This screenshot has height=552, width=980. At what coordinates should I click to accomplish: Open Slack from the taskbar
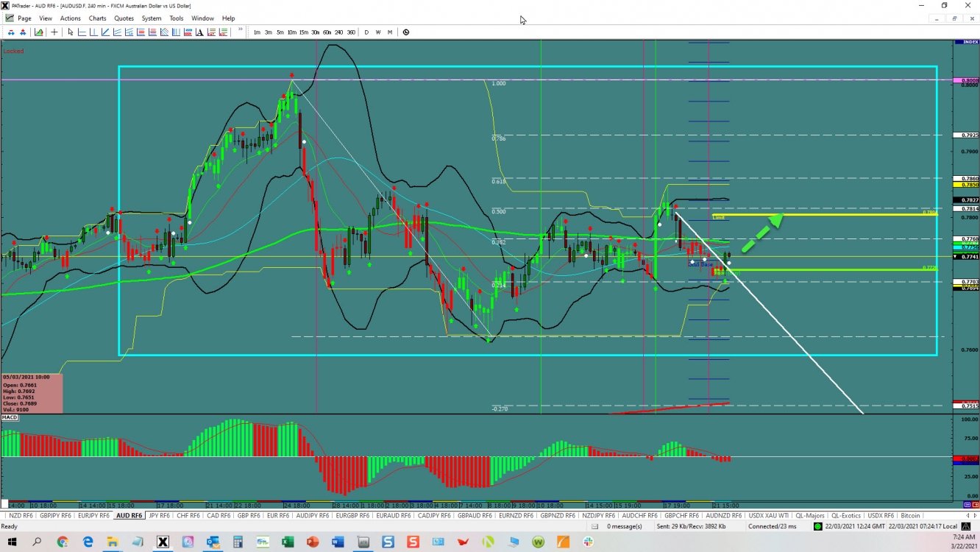pyautogui.click(x=588, y=542)
